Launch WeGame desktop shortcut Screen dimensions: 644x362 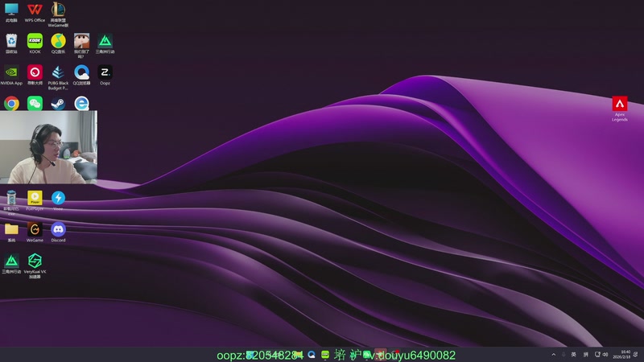point(35,232)
